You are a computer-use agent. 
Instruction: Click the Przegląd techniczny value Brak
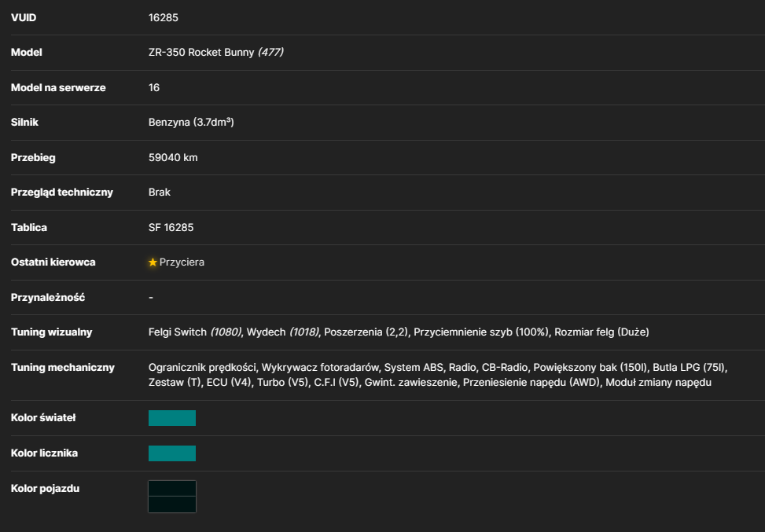click(160, 192)
